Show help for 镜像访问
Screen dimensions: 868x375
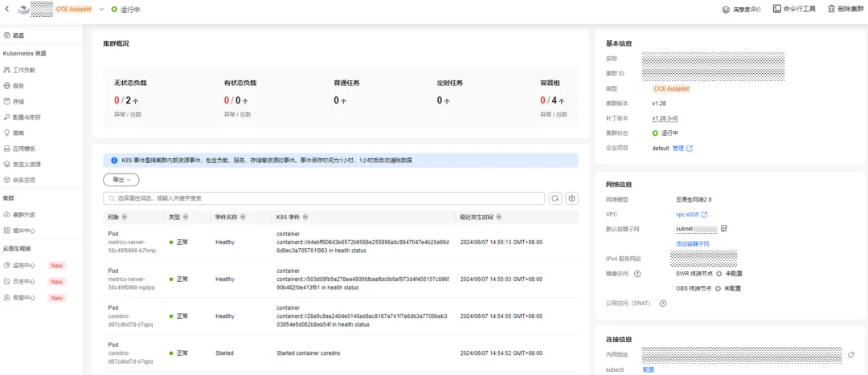tap(637, 273)
